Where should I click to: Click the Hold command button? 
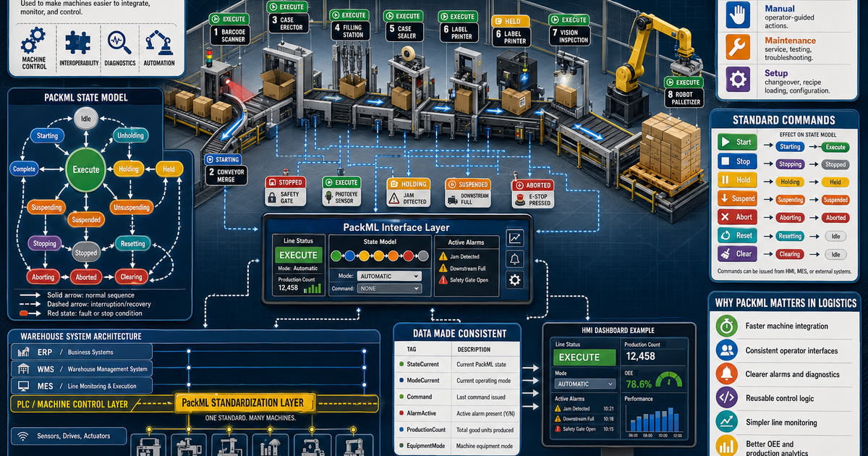click(x=737, y=180)
